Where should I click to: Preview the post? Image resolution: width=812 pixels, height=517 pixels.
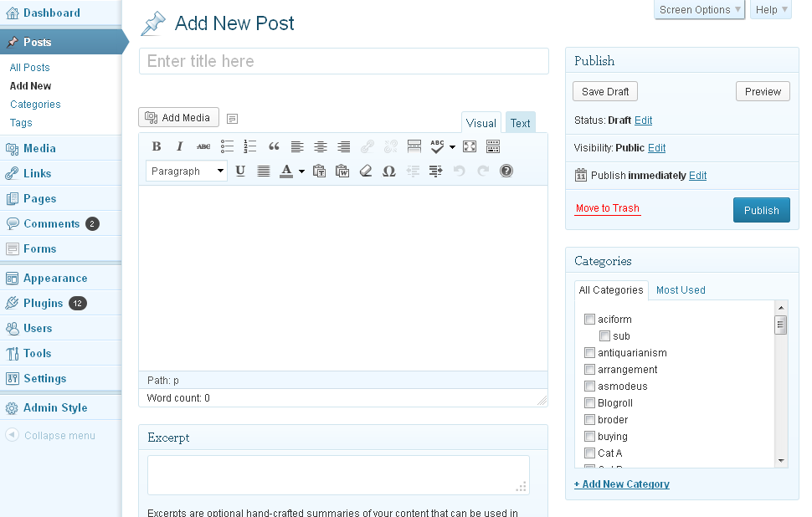tap(763, 91)
